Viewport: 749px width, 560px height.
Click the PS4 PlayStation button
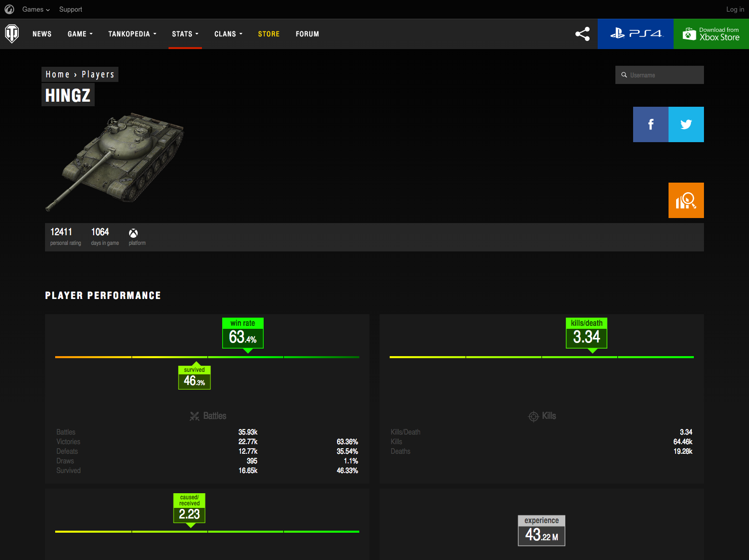point(636,34)
